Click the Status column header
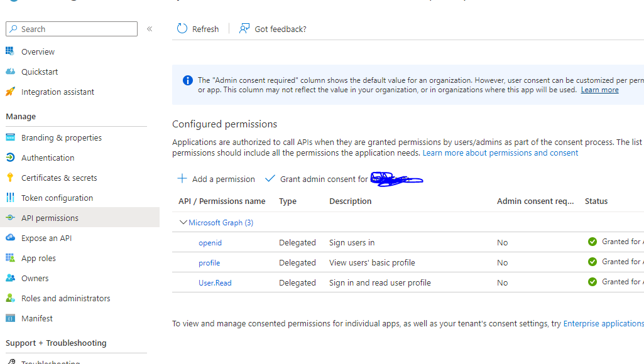Image resolution: width=644 pixels, height=364 pixels. tap(596, 201)
